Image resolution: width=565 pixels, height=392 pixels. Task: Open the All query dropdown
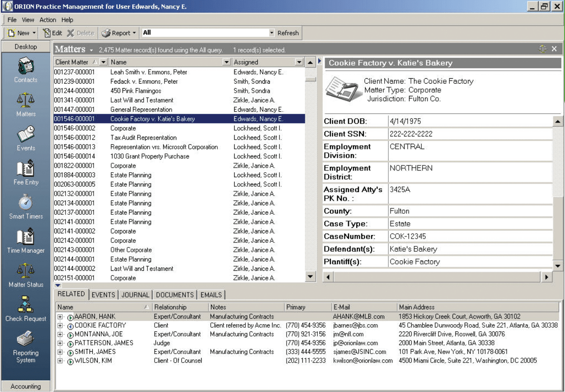[272, 33]
